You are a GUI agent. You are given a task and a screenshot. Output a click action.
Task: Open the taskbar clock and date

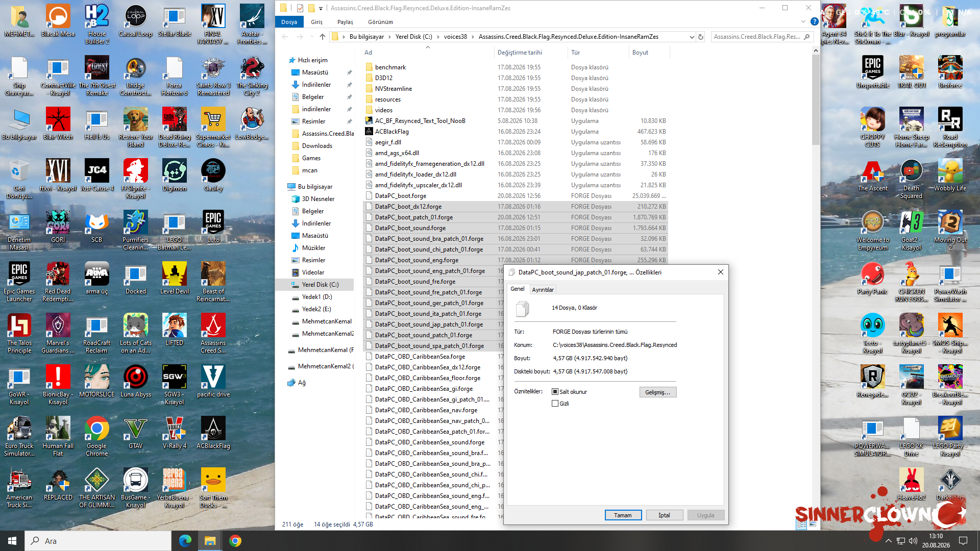pos(936,541)
